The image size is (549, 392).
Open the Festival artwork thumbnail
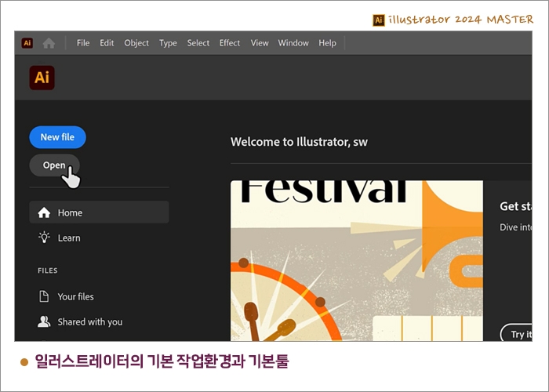pos(356,260)
